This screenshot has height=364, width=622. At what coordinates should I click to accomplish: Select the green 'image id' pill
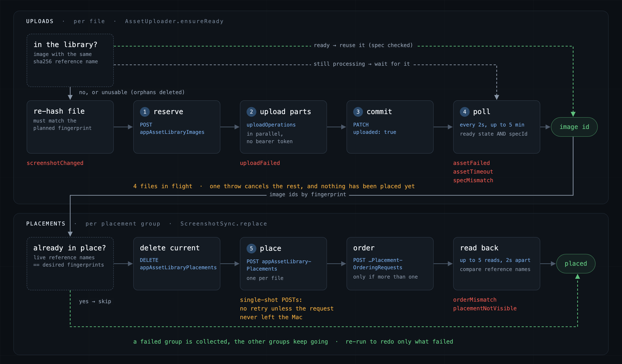tap(574, 127)
